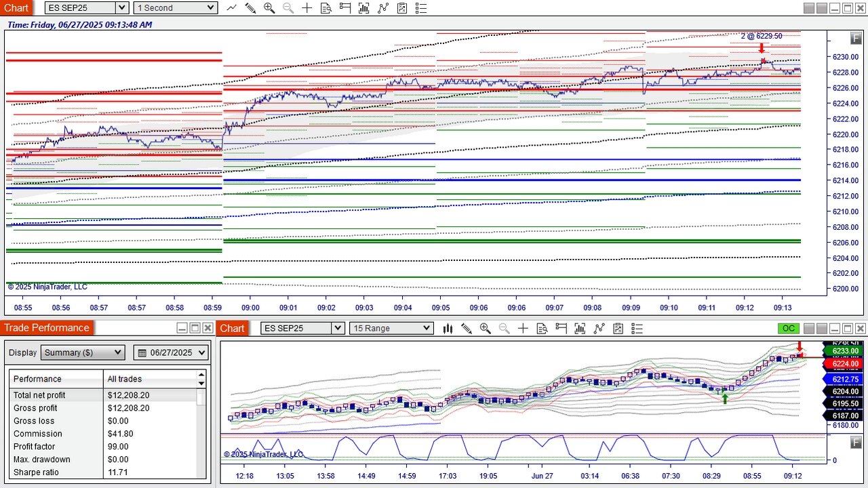
Task: Select the Commission row label
Action: (38, 434)
